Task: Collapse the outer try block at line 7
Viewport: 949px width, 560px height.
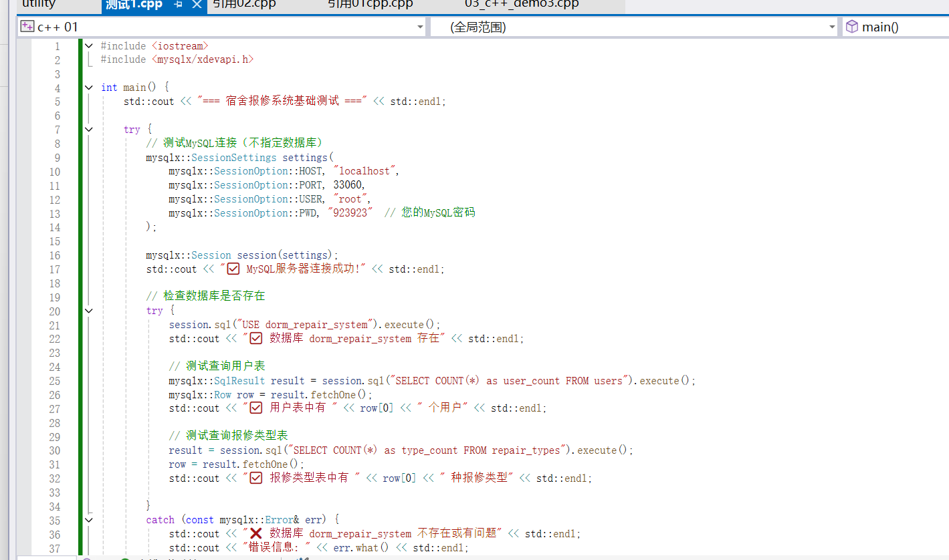Action: point(89,130)
